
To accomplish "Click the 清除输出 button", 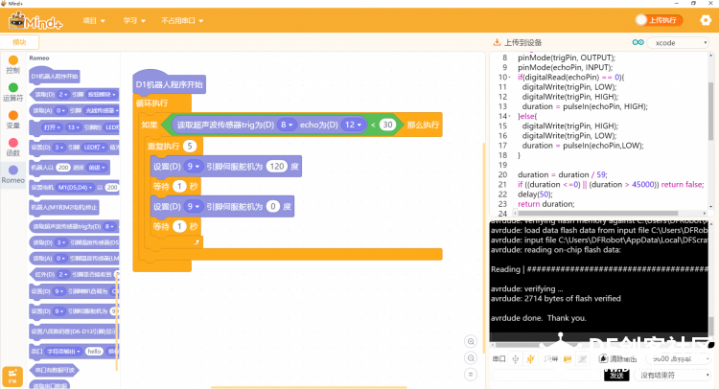I will coord(618,359).
